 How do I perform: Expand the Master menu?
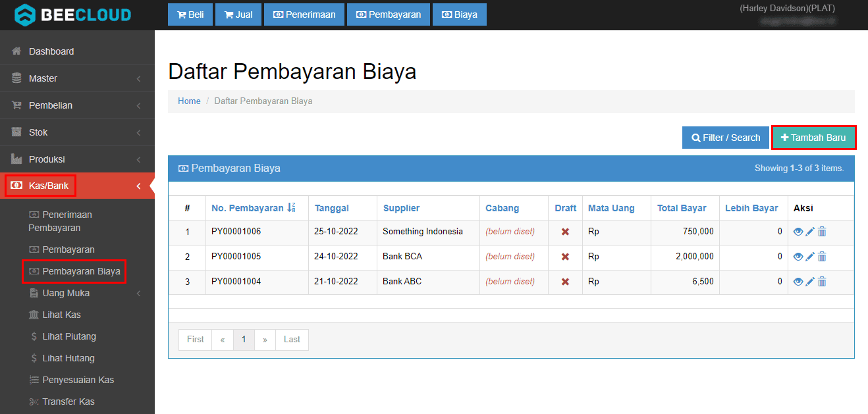[77, 78]
